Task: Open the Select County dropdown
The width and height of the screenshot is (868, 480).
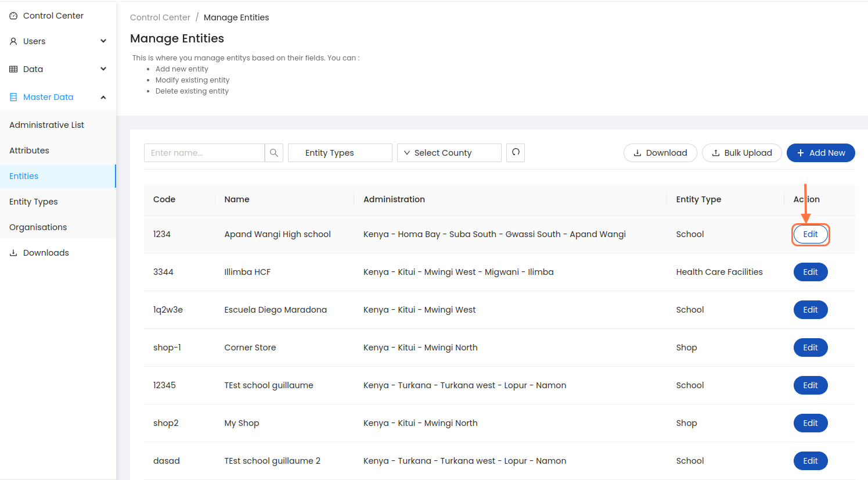Action: pyautogui.click(x=449, y=153)
